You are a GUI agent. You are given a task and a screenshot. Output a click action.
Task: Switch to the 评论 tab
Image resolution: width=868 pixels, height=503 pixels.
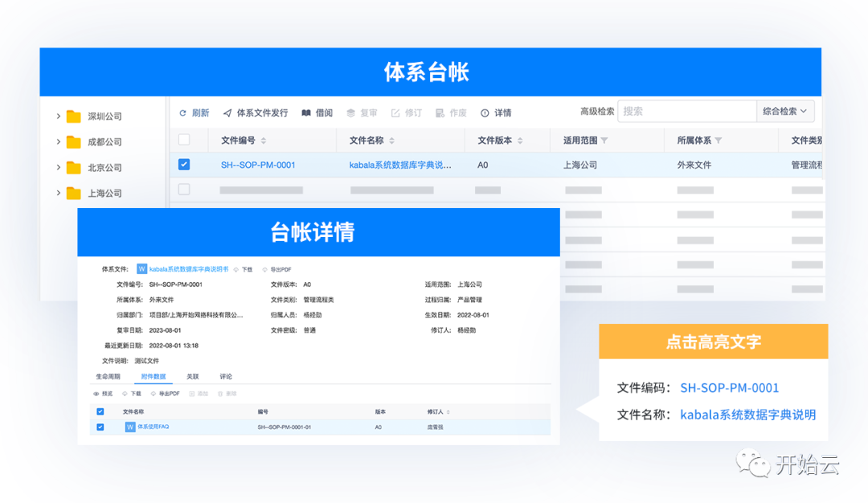tap(226, 376)
